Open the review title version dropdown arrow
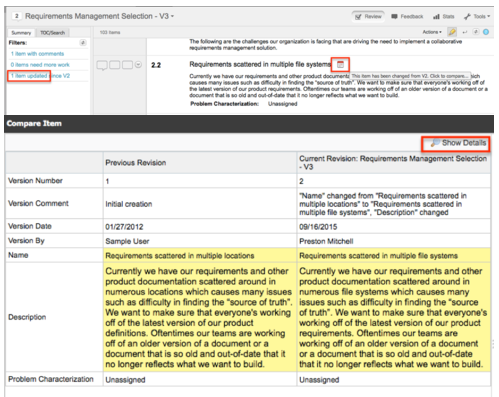 tap(172, 16)
